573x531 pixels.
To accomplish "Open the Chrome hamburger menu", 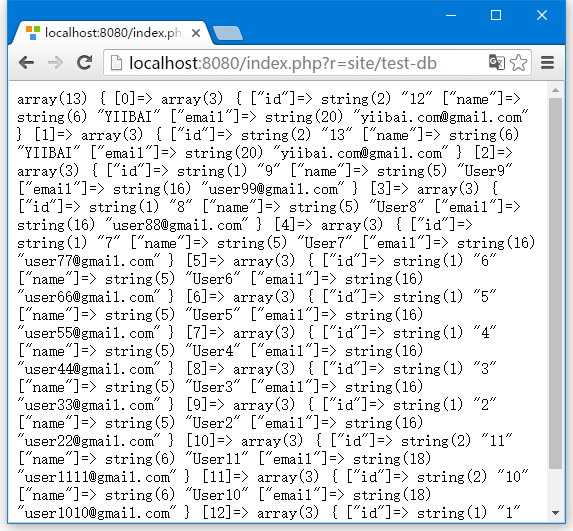I will pyautogui.click(x=547, y=62).
